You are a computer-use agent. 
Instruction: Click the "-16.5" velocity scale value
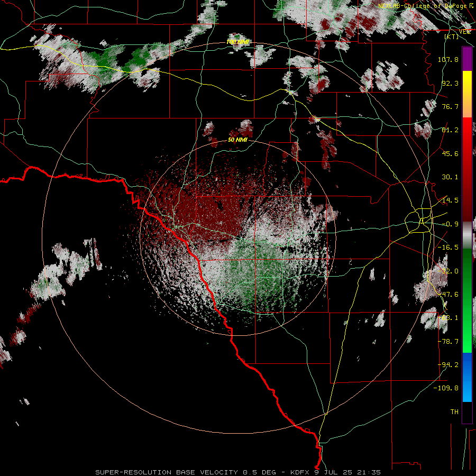pos(448,247)
